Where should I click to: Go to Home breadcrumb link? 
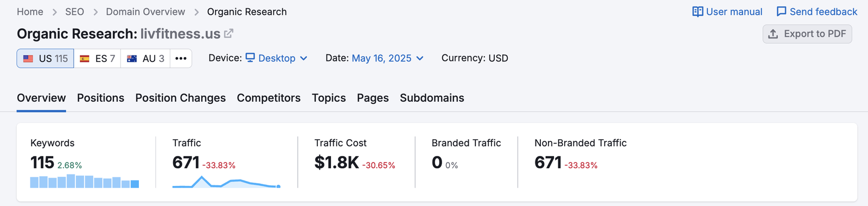click(x=30, y=12)
